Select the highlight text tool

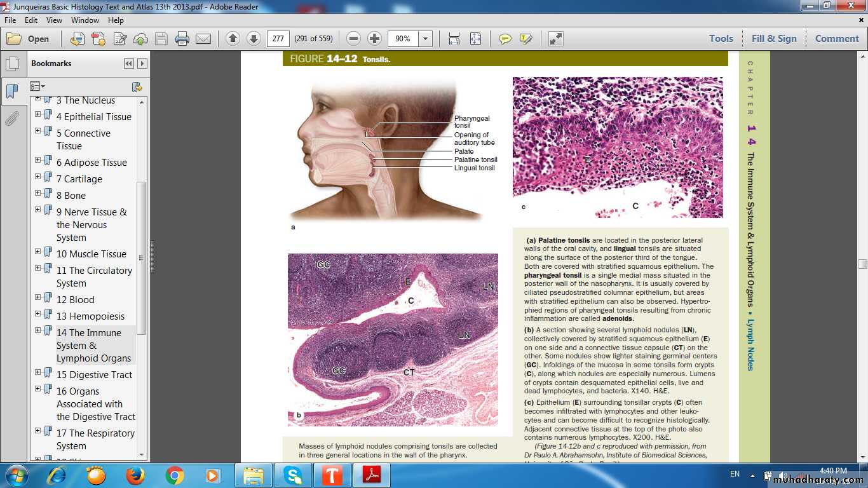[526, 39]
